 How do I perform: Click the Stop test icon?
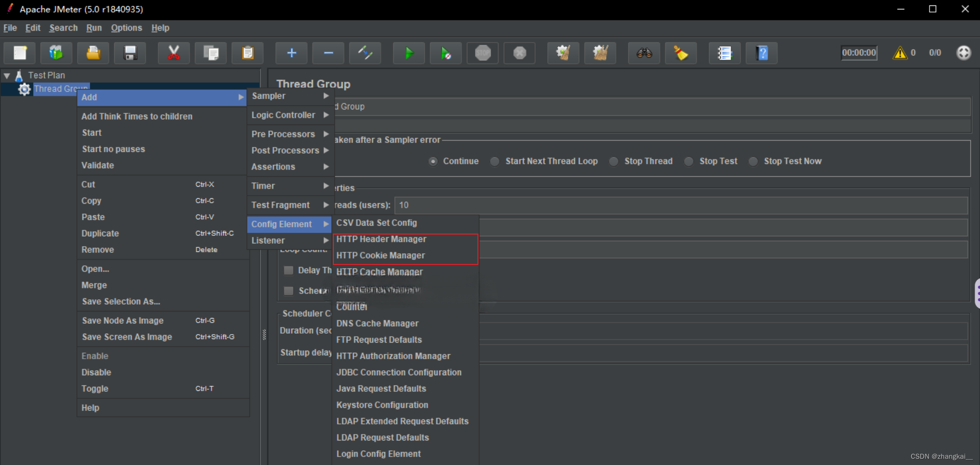click(x=483, y=53)
